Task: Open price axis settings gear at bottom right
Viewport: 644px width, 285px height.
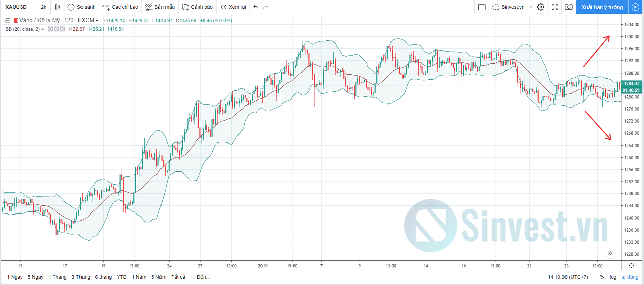Action: click(x=631, y=265)
